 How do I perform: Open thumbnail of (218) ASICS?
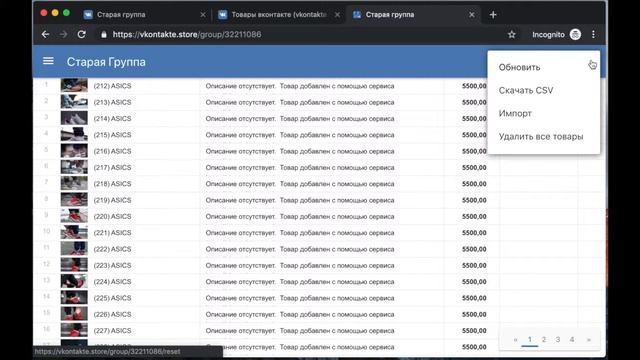pyautogui.click(x=74, y=183)
